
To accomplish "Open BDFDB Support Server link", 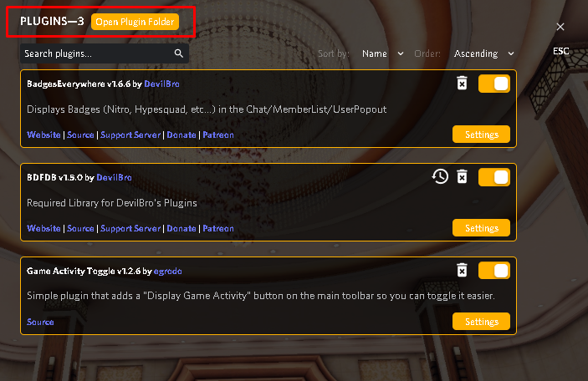I will (x=130, y=229).
